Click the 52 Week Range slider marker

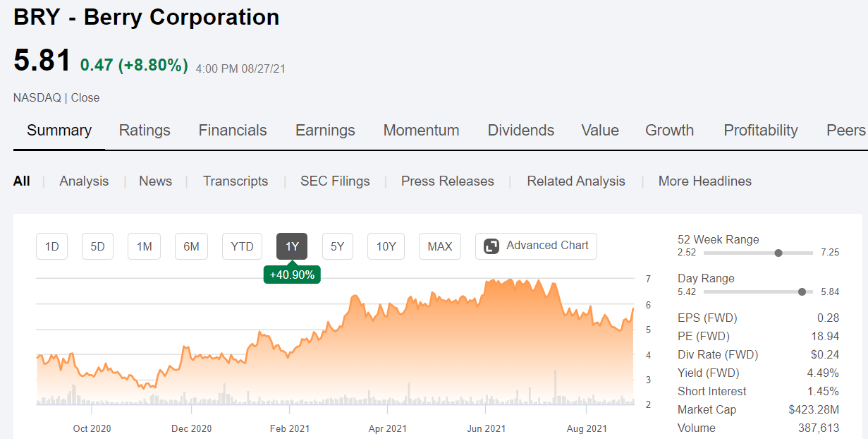[778, 252]
